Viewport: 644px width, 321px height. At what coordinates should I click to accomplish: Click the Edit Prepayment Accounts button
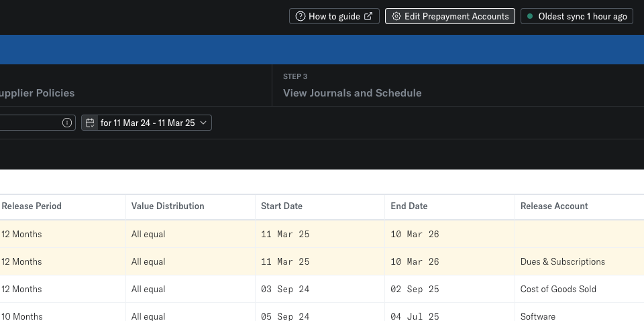(x=450, y=16)
